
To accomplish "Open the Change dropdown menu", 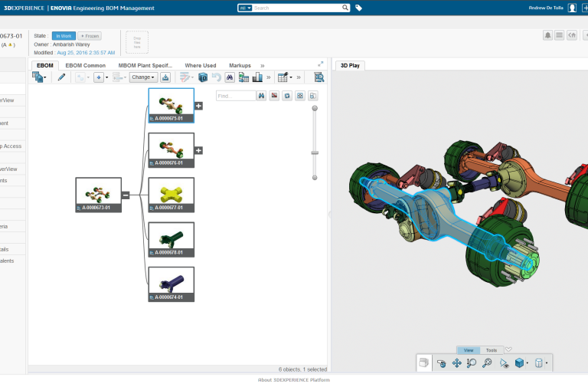I will click(x=142, y=77).
